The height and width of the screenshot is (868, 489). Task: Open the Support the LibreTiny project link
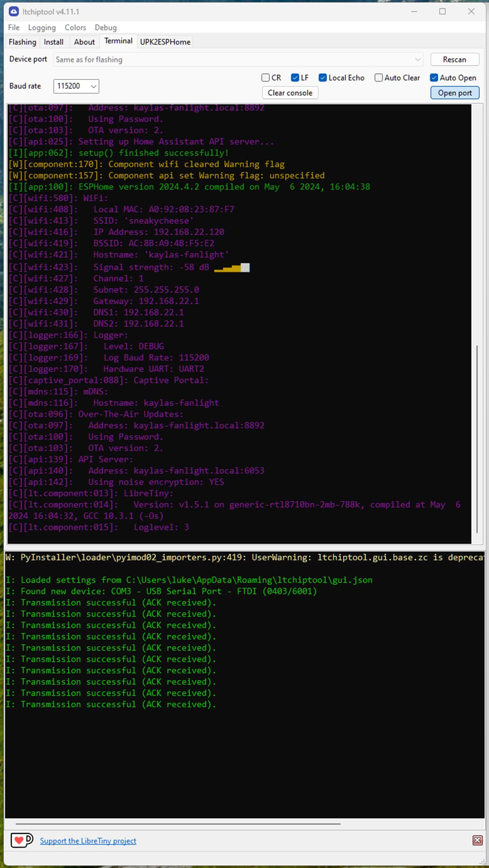(88, 841)
